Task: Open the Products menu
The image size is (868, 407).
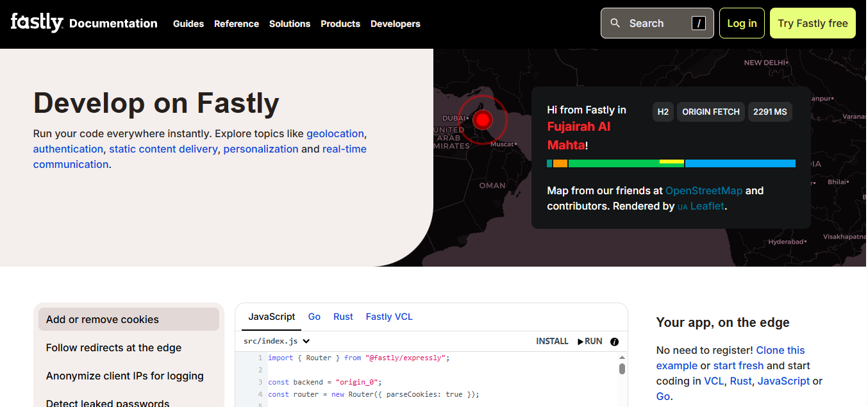Action: 340,24
